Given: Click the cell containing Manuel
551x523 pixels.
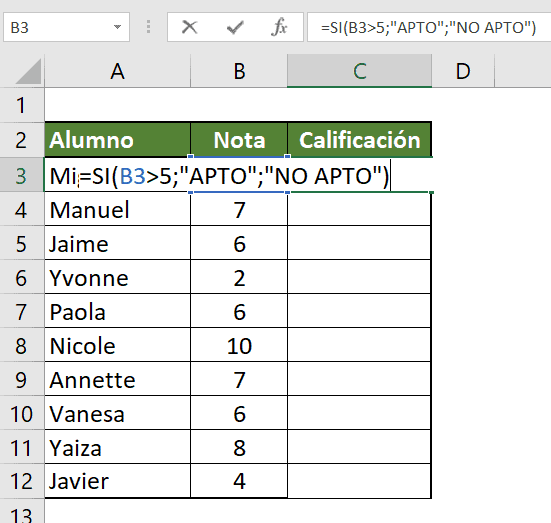Looking at the screenshot, I should (x=117, y=210).
